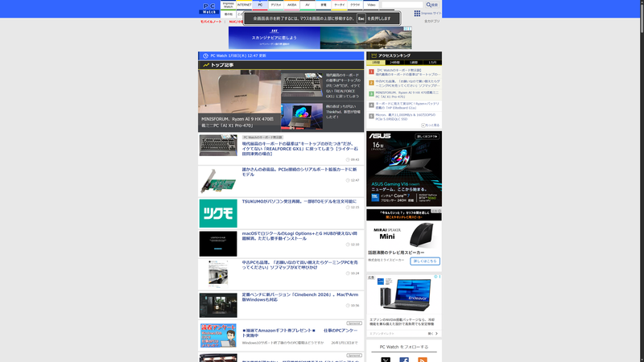The height and width of the screenshot is (362, 644).
Task: Click the search magnifier button
Action: pos(431,5)
